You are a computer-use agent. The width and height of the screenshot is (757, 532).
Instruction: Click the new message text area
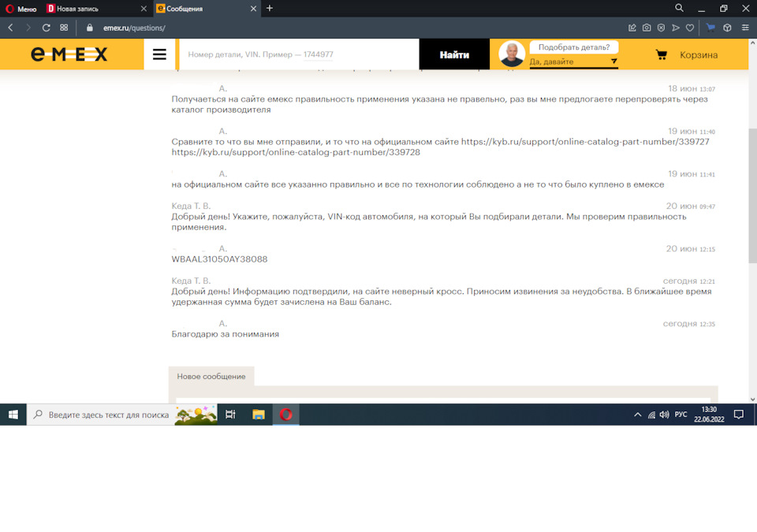[443, 400]
